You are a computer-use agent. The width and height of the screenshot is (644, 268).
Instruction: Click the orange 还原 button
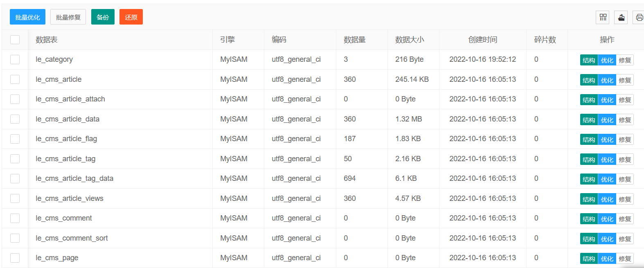131,17
